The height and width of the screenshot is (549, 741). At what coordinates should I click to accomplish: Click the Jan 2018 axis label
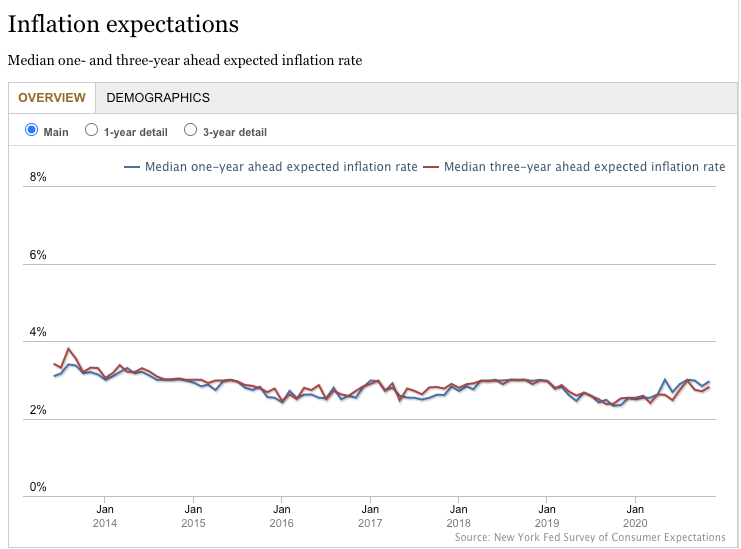pos(458,515)
